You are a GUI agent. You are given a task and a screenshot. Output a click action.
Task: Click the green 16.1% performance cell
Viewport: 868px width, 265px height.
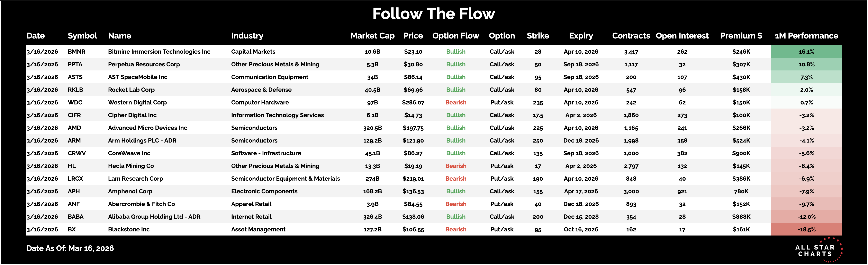point(806,52)
